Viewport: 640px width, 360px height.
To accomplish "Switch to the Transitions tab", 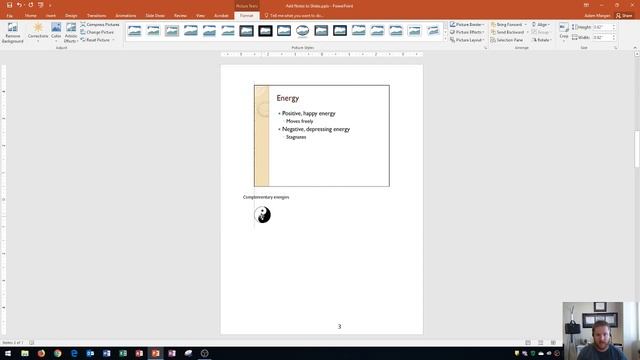I will [x=97, y=16].
